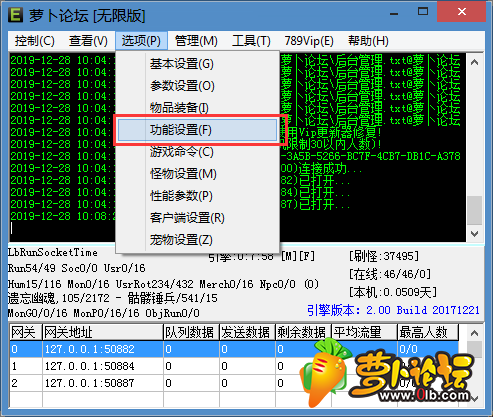Click the 剩余数据 column header

(x=303, y=332)
